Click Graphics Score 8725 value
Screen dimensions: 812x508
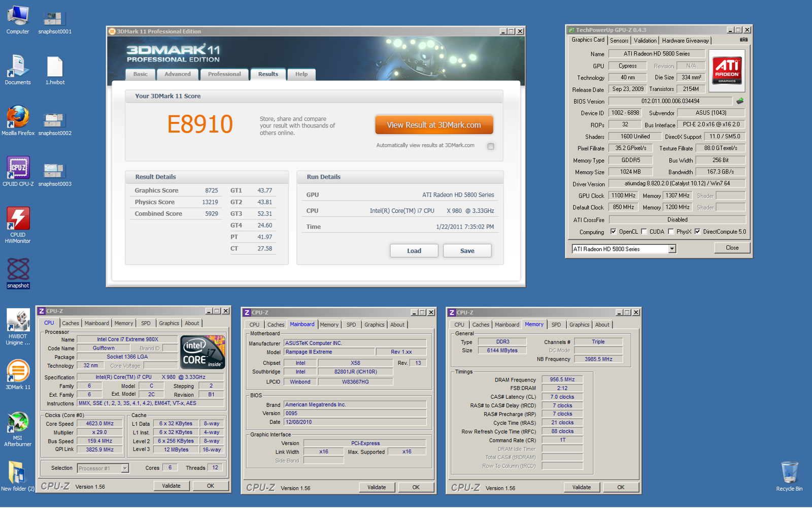click(x=212, y=190)
